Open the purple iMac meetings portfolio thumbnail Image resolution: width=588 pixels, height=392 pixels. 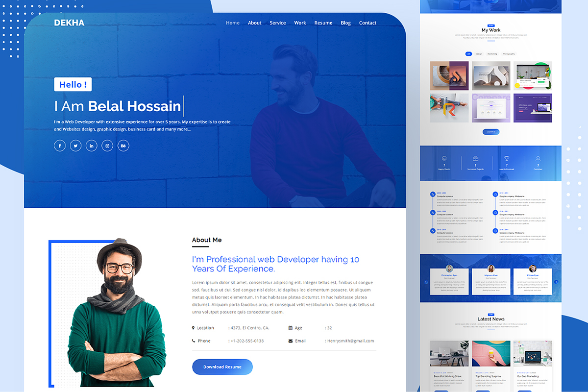[x=533, y=108]
